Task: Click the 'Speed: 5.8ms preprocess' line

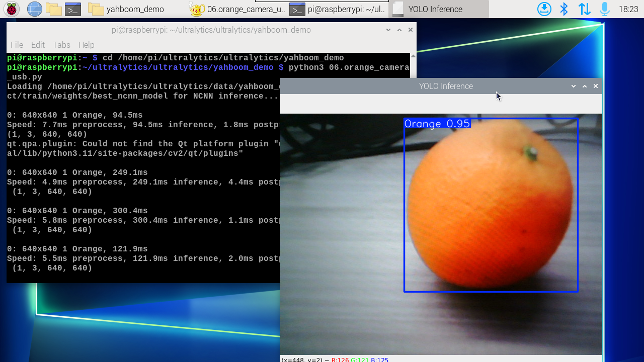Action: tap(143, 221)
